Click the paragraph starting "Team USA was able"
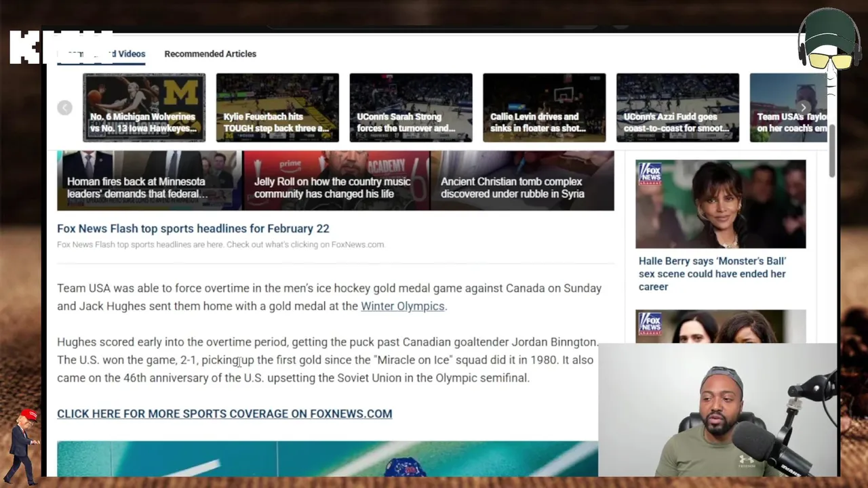This screenshot has height=488, width=868. click(330, 297)
